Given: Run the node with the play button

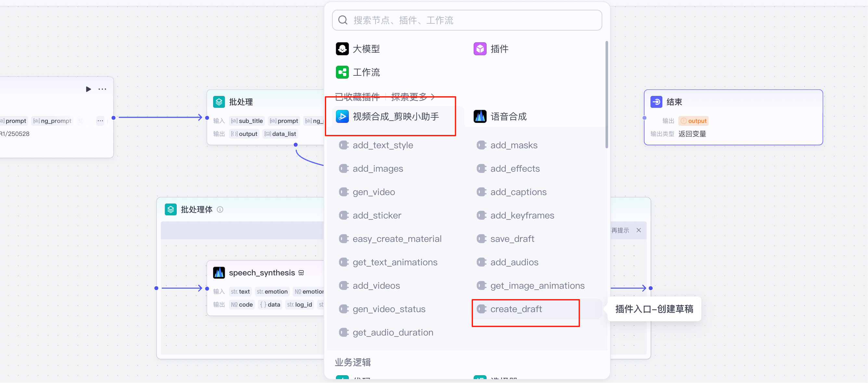Looking at the screenshot, I should (x=88, y=89).
